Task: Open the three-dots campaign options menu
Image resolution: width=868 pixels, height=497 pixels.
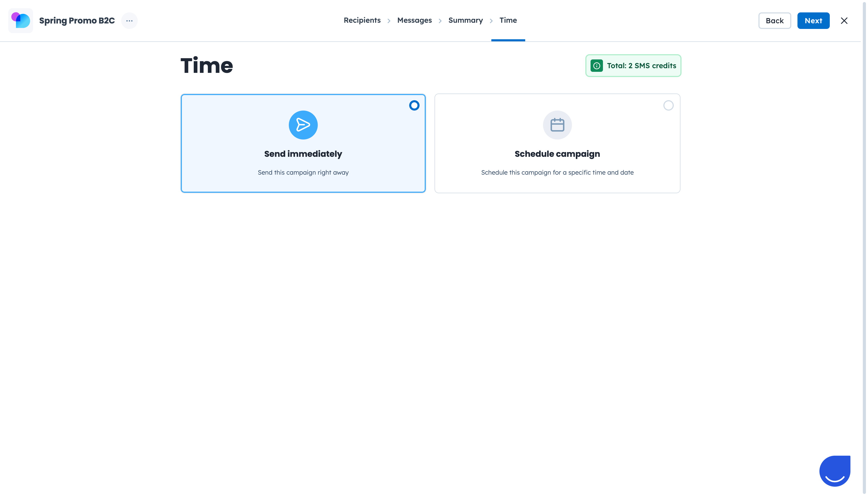Action: [129, 20]
